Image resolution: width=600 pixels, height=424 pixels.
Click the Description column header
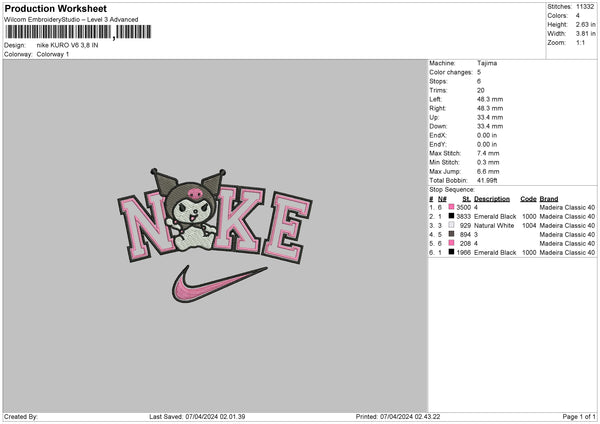coord(492,199)
